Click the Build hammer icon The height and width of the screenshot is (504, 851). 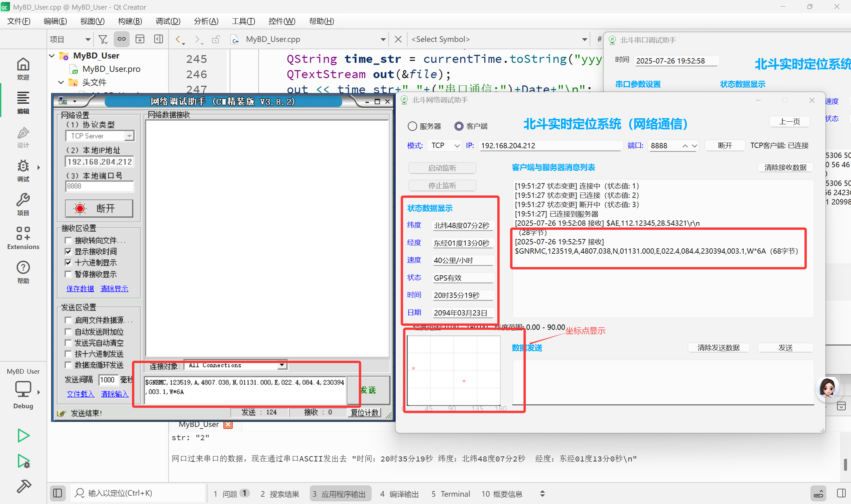coord(23,486)
